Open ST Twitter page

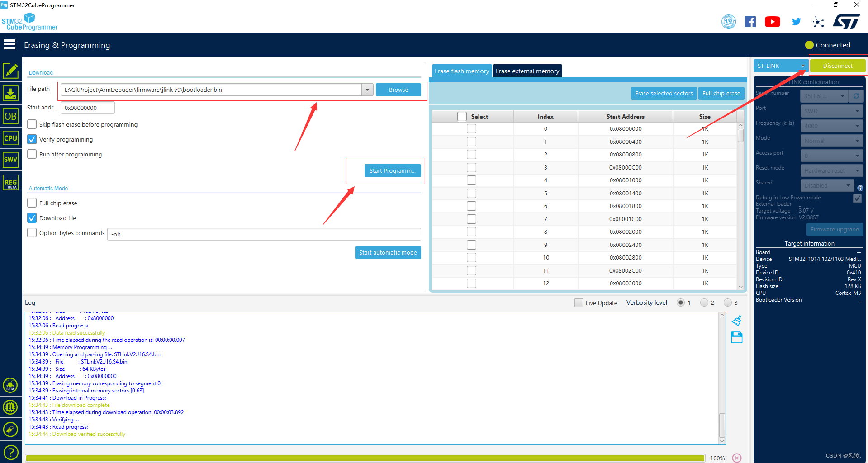pos(796,22)
